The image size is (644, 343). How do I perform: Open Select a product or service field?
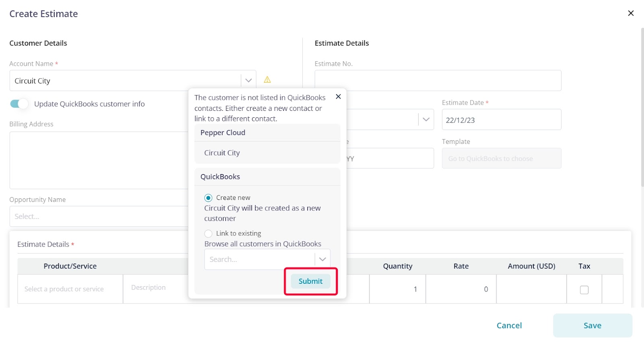[x=70, y=289]
